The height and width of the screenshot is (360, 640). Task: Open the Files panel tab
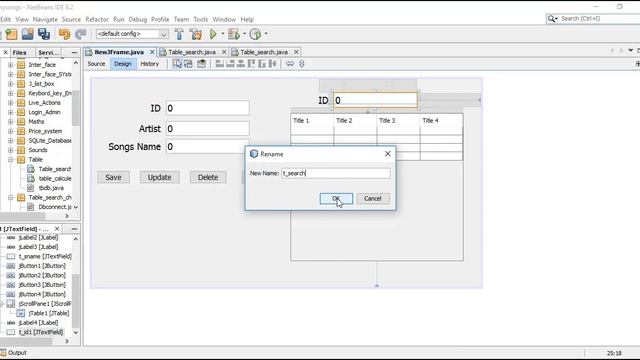point(19,53)
